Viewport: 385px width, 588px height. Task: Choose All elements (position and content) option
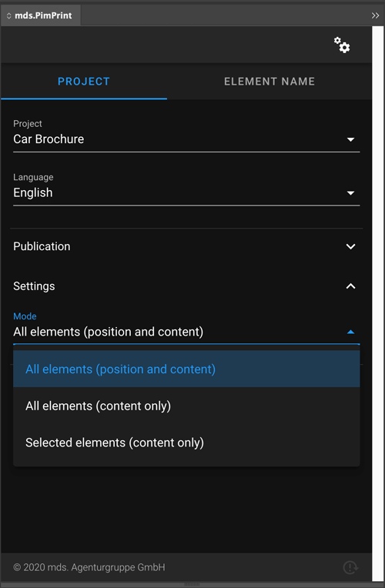coord(186,369)
